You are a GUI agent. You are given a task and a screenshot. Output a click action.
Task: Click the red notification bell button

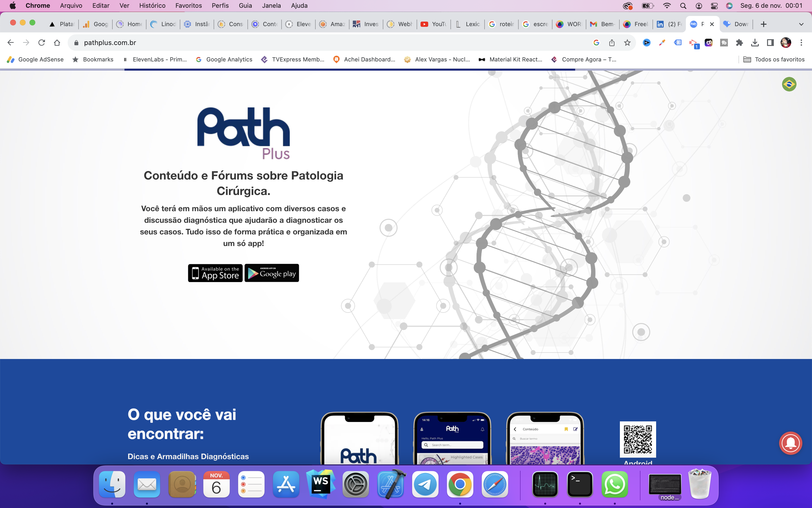point(790,443)
